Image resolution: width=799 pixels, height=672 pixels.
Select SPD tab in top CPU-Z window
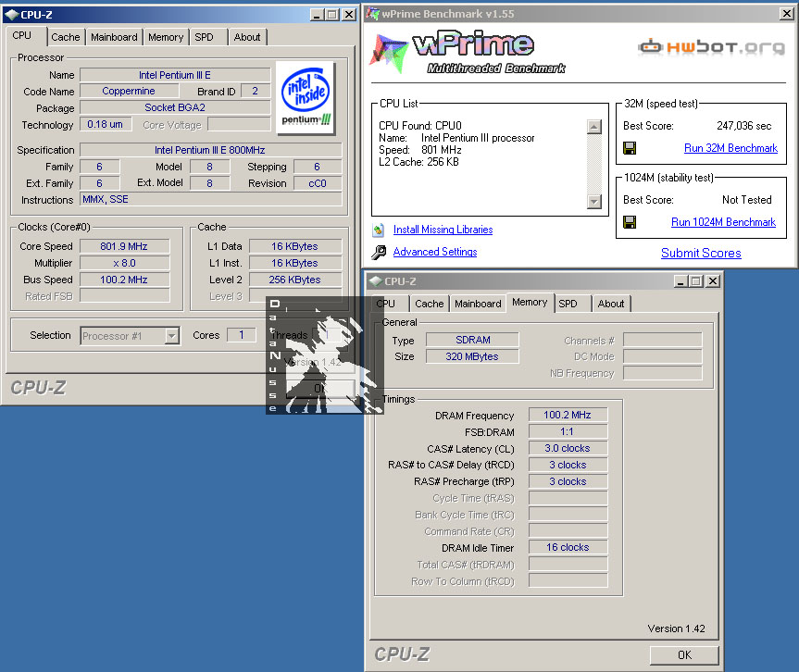coord(205,37)
